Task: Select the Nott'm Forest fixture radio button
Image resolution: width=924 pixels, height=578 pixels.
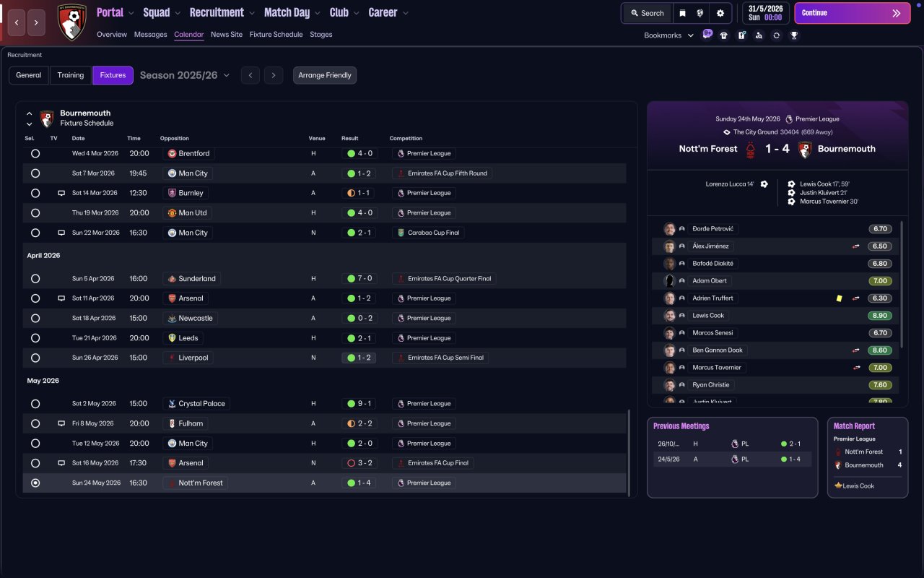Action: click(35, 483)
